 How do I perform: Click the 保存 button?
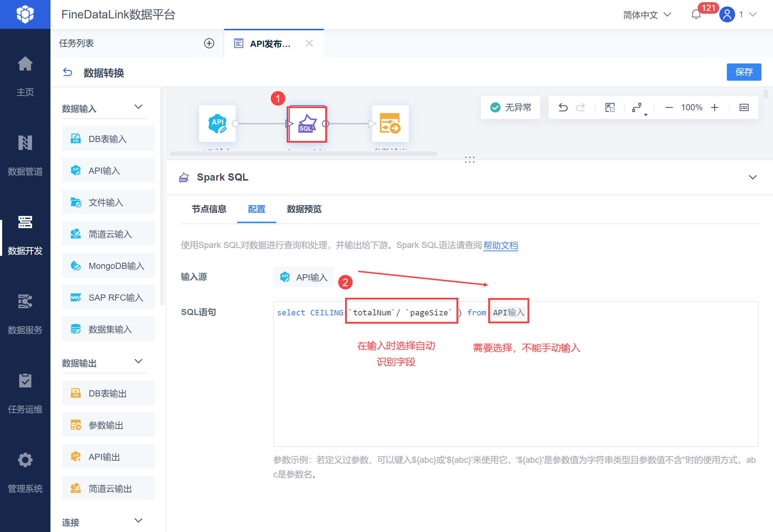[x=743, y=72]
